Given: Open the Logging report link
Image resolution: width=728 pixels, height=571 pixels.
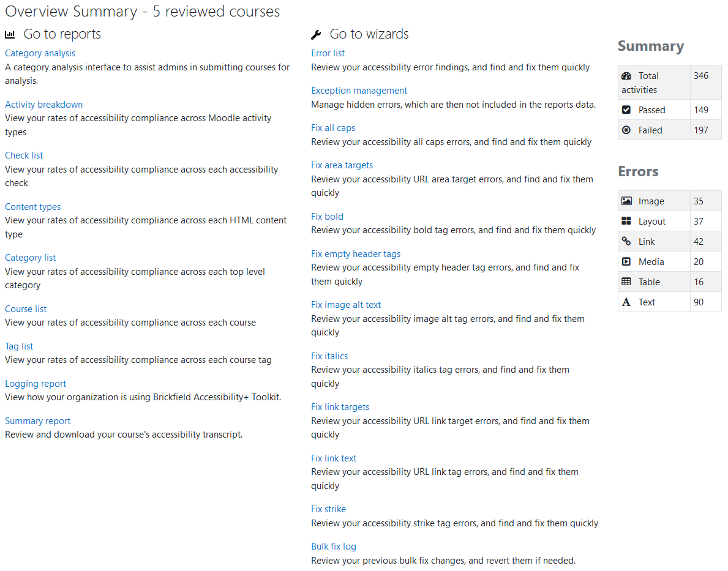Looking at the screenshot, I should (x=36, y=384).
